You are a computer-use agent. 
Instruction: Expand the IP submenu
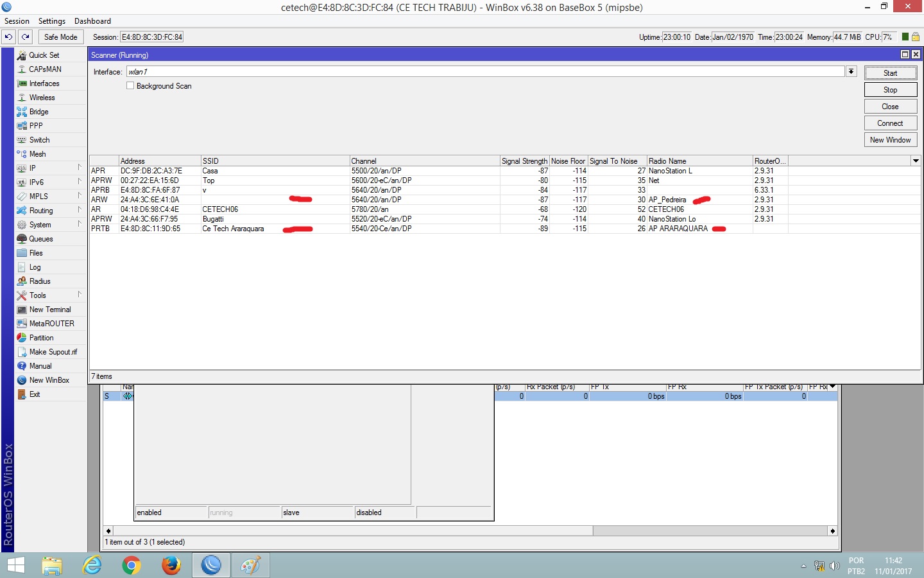coord(80,168)
